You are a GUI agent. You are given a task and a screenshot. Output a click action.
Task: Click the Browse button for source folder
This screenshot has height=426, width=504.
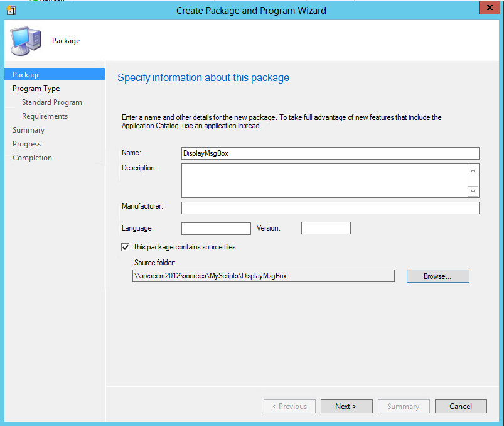coord(437,276)
